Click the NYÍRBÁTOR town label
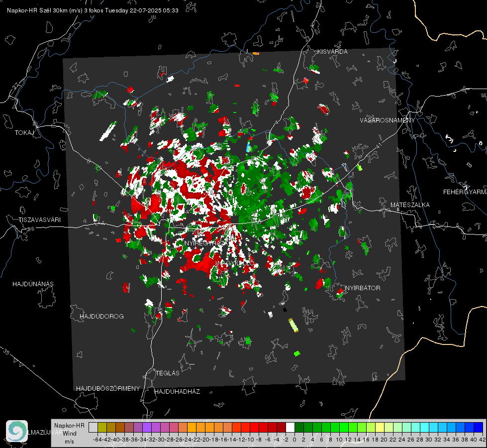 363,288
